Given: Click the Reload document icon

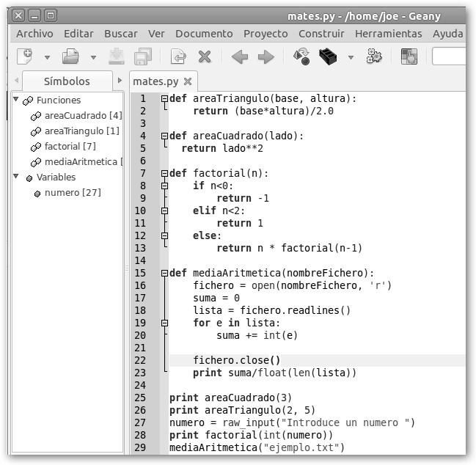Looking at the screenshot, I should (177, 56).
